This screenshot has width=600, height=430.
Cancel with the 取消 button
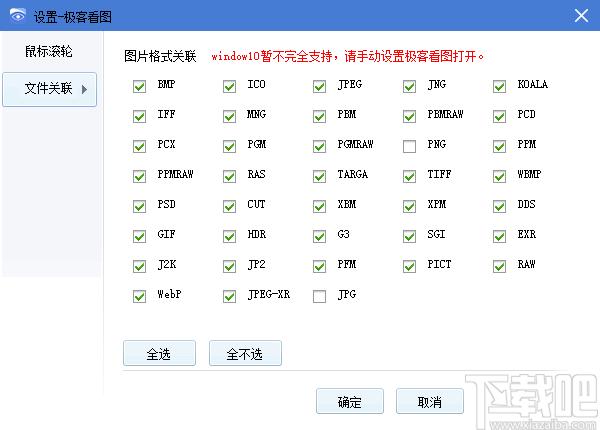coord(430,401)
